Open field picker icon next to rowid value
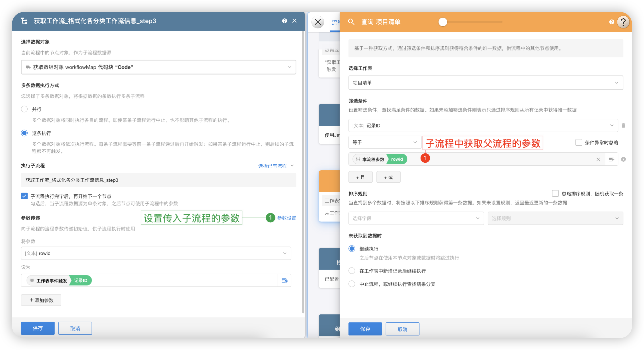644x350 pixels. [x=611, y=159]
